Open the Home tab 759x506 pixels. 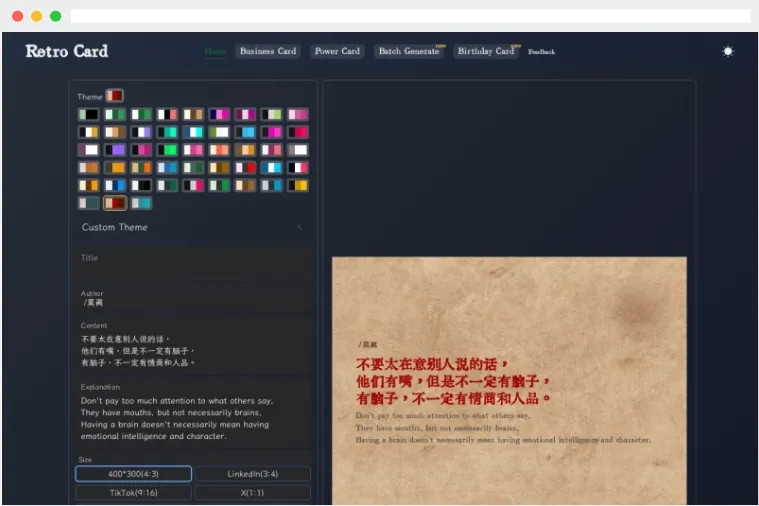215,51
